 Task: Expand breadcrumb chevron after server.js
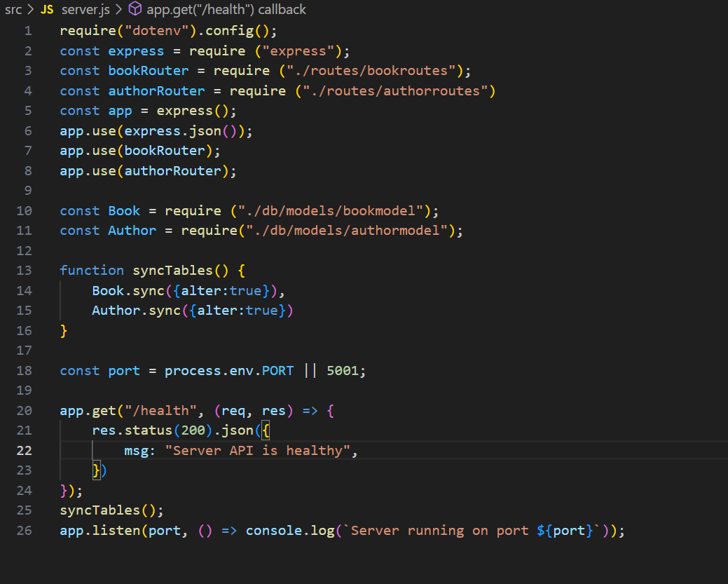point(119,9)
